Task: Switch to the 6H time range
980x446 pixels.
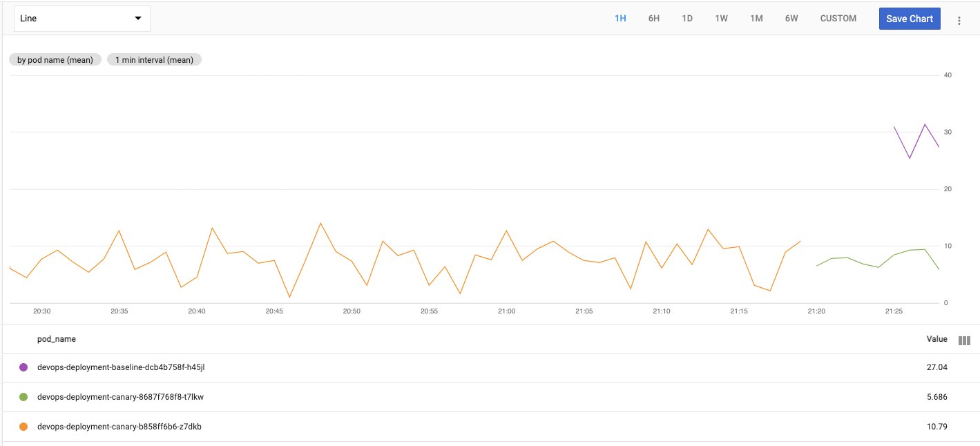Action: click(653, 19)
